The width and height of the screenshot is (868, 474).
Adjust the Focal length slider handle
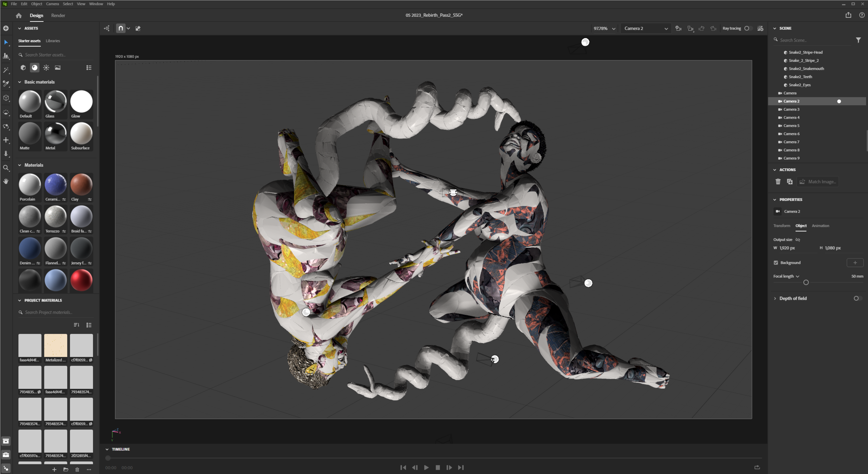[x=806, y=282]
